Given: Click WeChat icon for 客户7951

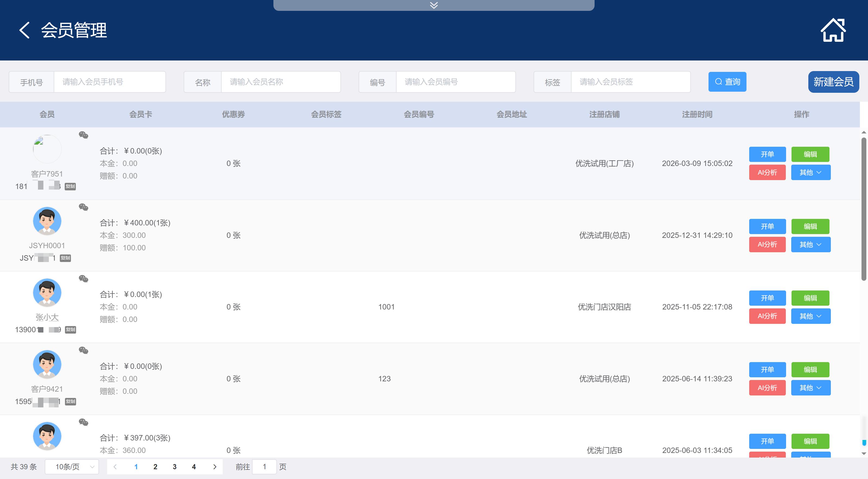Looking at the screenshot, I should (84, 135).
